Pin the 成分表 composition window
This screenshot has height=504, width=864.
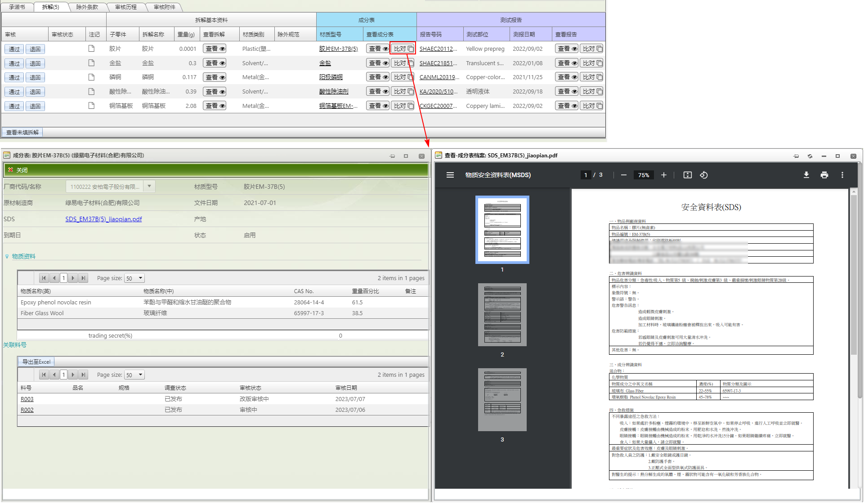(x=392, y=156)
